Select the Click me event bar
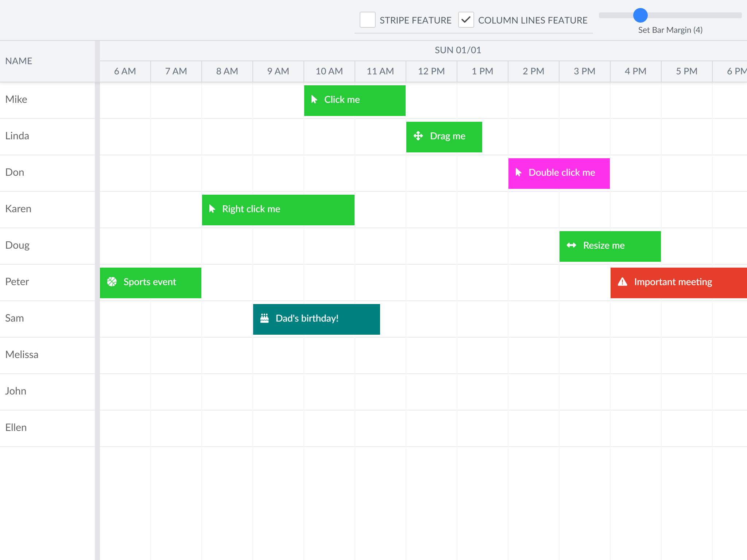 click(x=354, y=100)
